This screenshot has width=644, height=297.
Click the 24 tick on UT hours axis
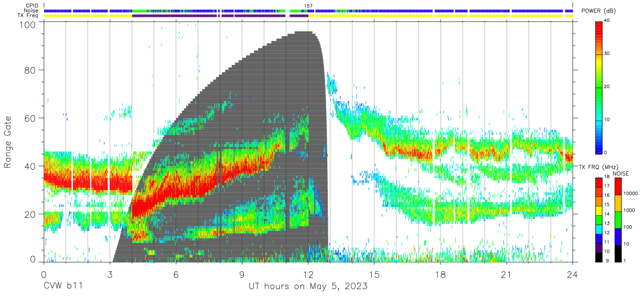click(573, 274)
